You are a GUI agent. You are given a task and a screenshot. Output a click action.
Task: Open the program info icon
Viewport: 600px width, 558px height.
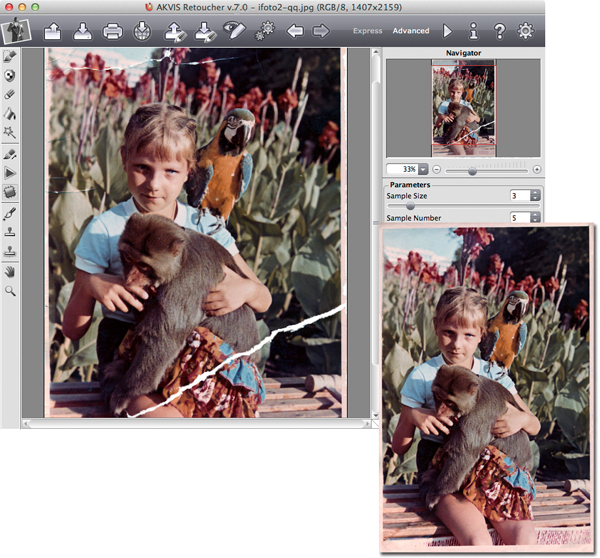point(473,31)
